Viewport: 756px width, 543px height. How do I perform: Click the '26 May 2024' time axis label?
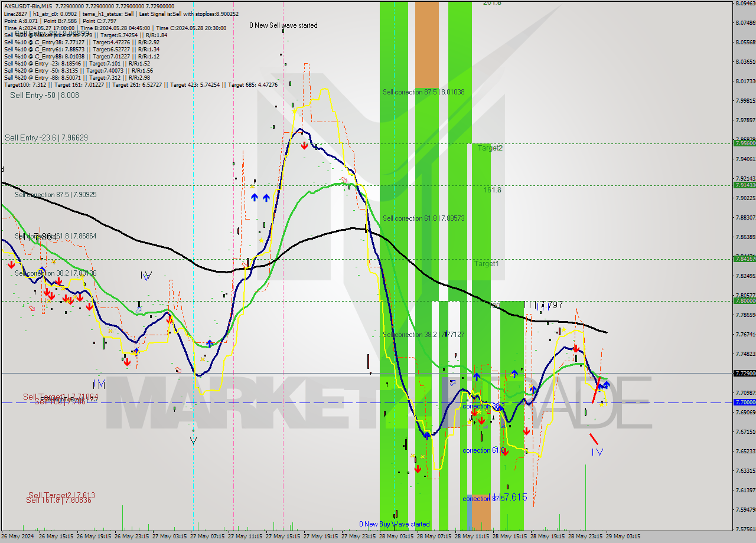point(18,537)
